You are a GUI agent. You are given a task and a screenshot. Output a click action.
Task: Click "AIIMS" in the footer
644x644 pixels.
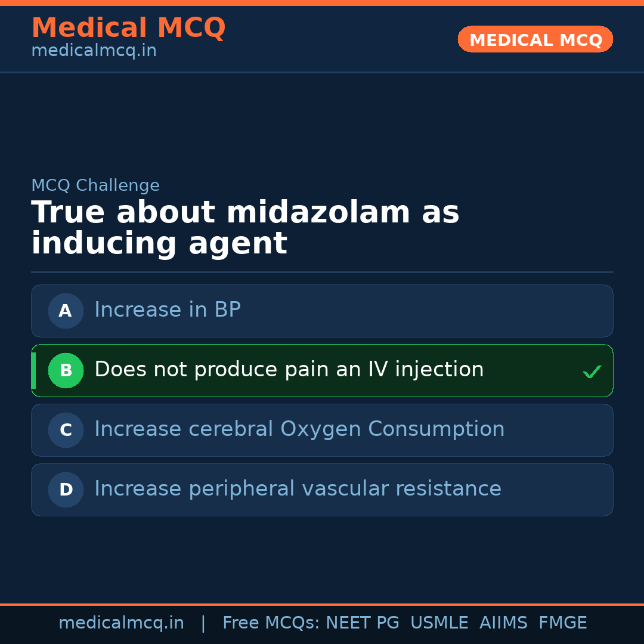[503, 623]
